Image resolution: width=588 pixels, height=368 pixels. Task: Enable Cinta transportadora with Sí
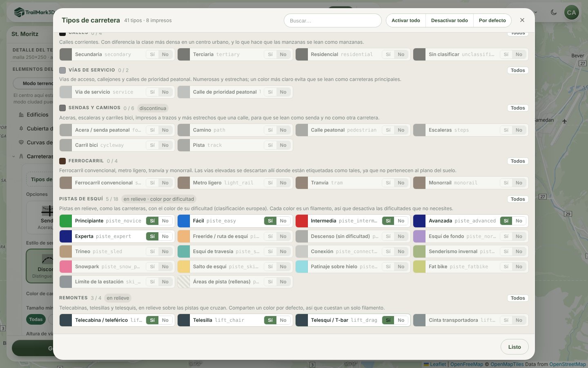[506, 320]
